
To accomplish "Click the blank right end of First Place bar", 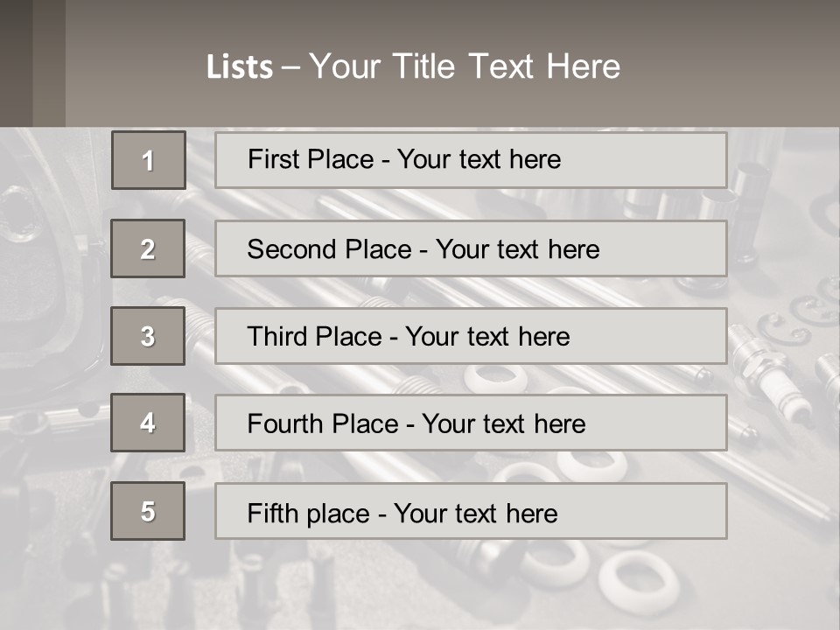I will 665,159.
